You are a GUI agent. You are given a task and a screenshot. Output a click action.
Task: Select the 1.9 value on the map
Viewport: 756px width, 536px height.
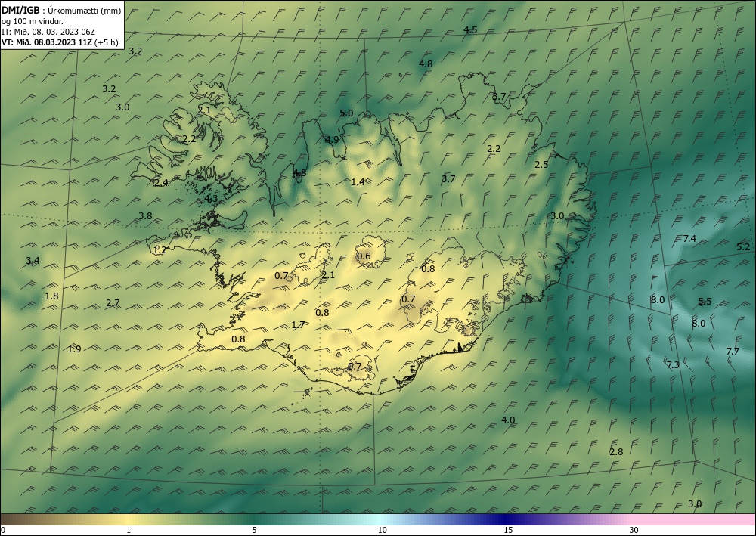pyautogui.click(x=74, y=349)
